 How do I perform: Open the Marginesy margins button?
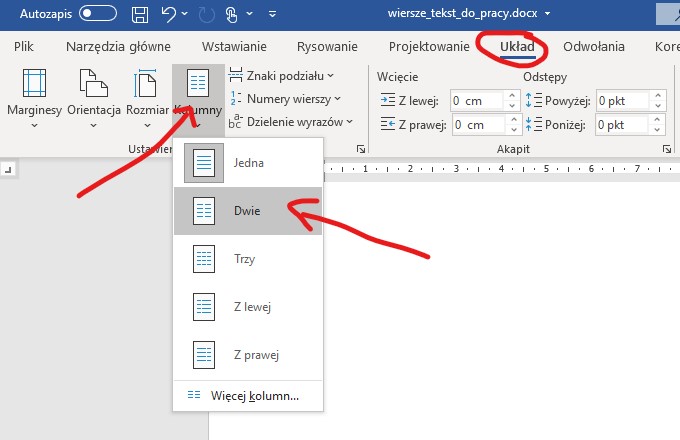pyautogui.click(x=35, y=97)
